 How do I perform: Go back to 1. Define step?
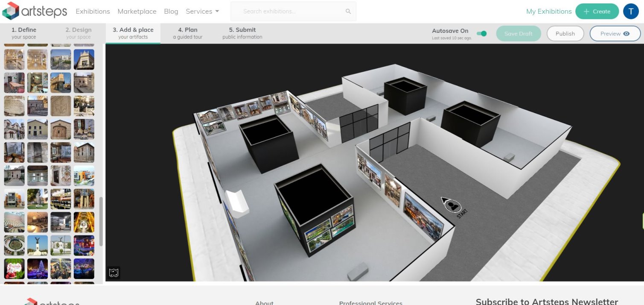[24, 33]
